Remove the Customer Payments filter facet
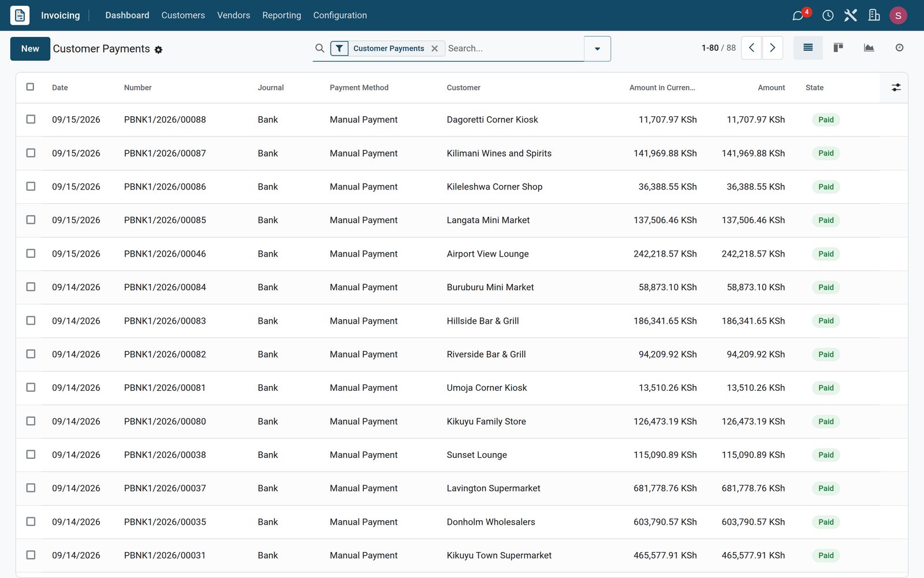The height and width of the screenshot is (578, 924). (x=435, y=49)
